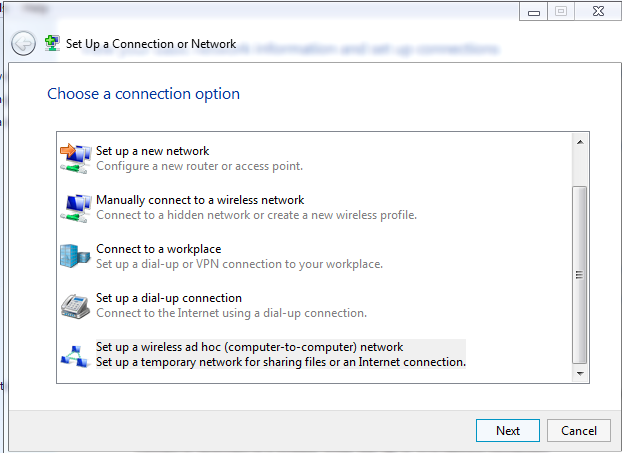The image size is (622, 453).
Task: Select the dial-up connection telephone icon
Action: [x=75, y=306]
